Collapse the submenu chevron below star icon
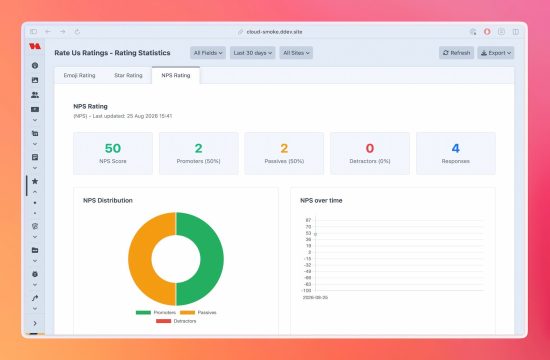Viewport: 550px width, 360px height. [35, 192]
